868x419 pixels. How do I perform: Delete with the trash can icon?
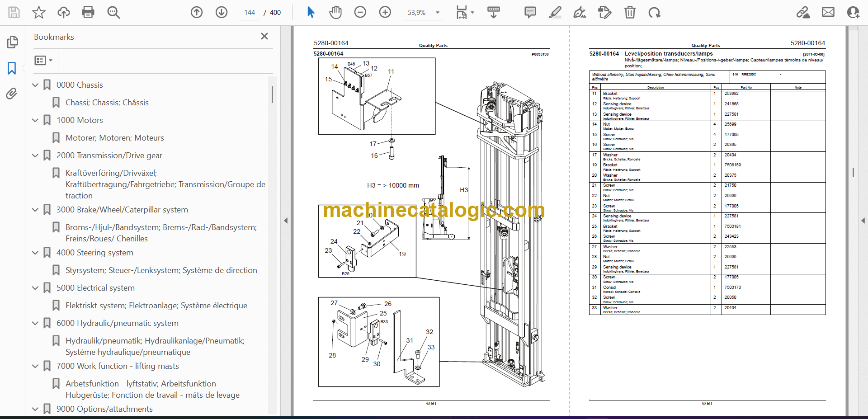(630, 12)
